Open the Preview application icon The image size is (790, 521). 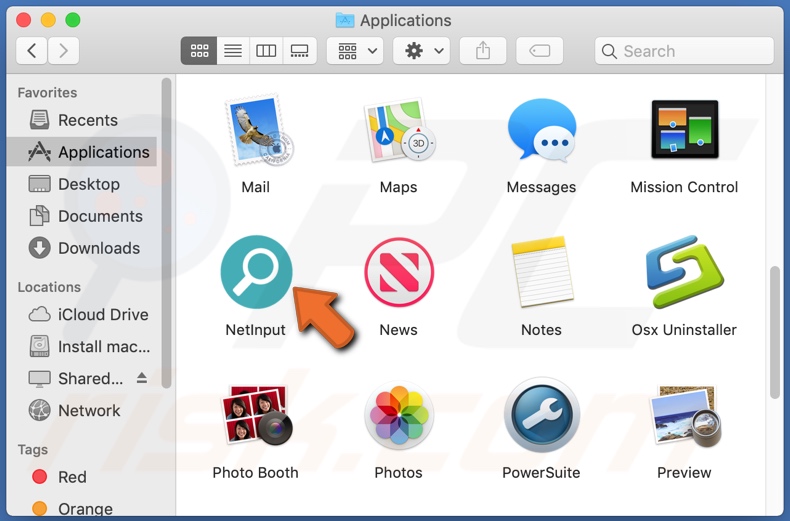click(x=685, y=415)
